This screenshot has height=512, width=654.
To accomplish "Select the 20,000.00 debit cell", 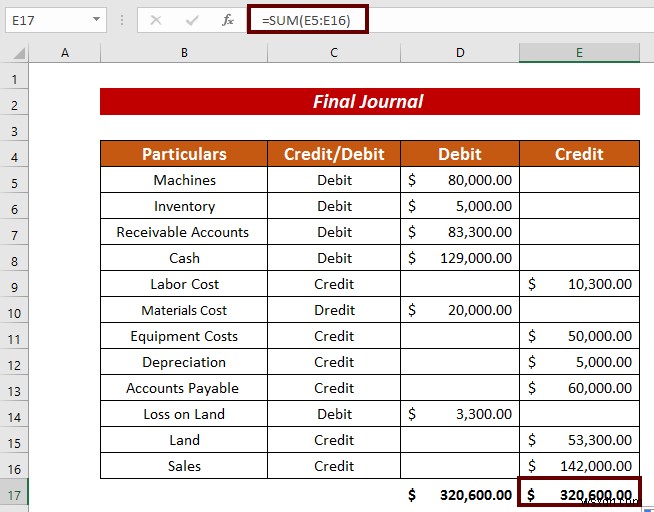I will [460, 310].
